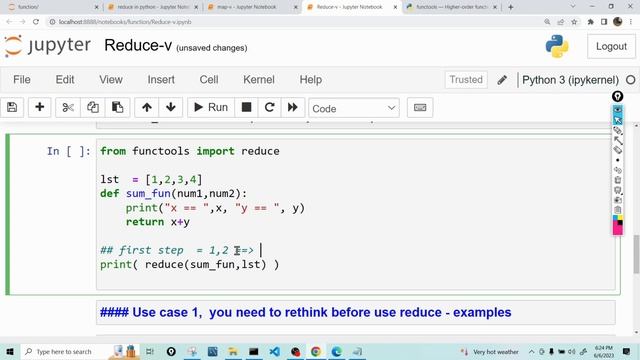This screenshot has height=360, width=640.
Task: Select the cursor arrow tool in annotation toolbar
Action: (x=618, y=120)
